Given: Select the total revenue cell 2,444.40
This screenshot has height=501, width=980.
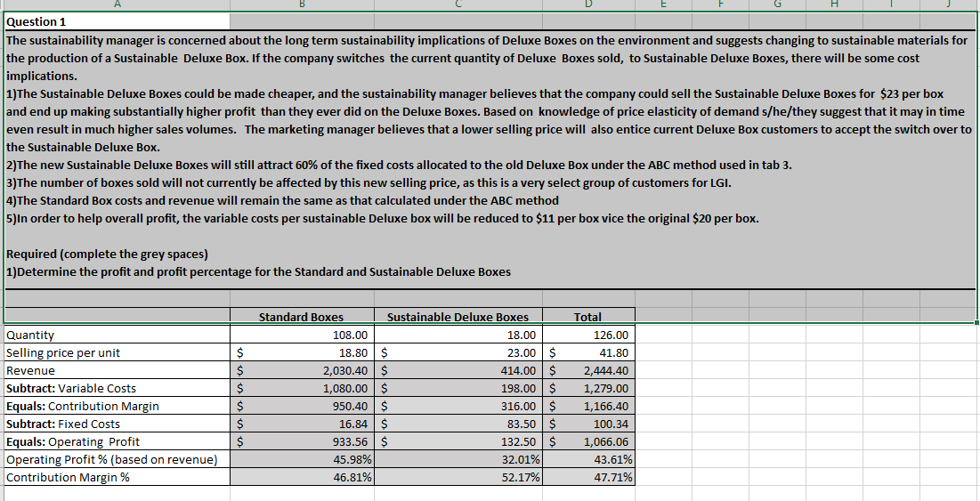Looking at the screenshot, I should coord(588,370).
